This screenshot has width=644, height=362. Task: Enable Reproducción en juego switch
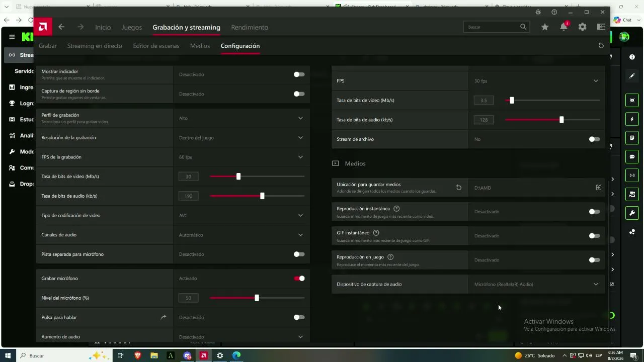[594, 260]
